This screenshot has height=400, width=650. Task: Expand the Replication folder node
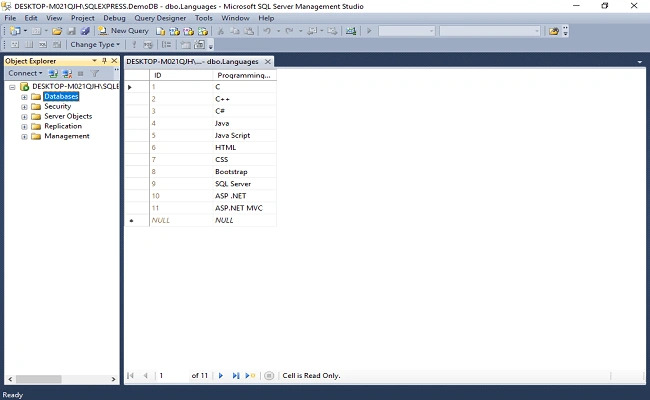coord(24,127)
